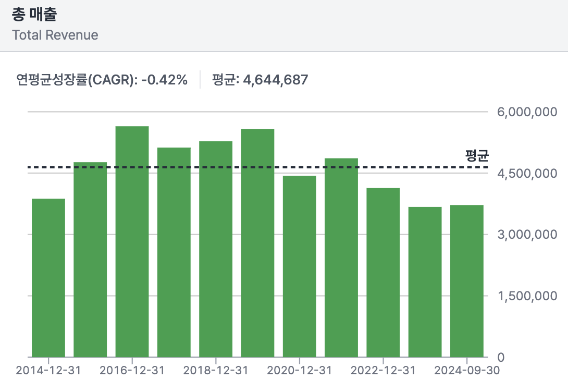Viewport: 568px width, 392px height.
Task: Click the 2020-12-31 revenue bar
Action: pyautogui.click(x=300, y=266)
